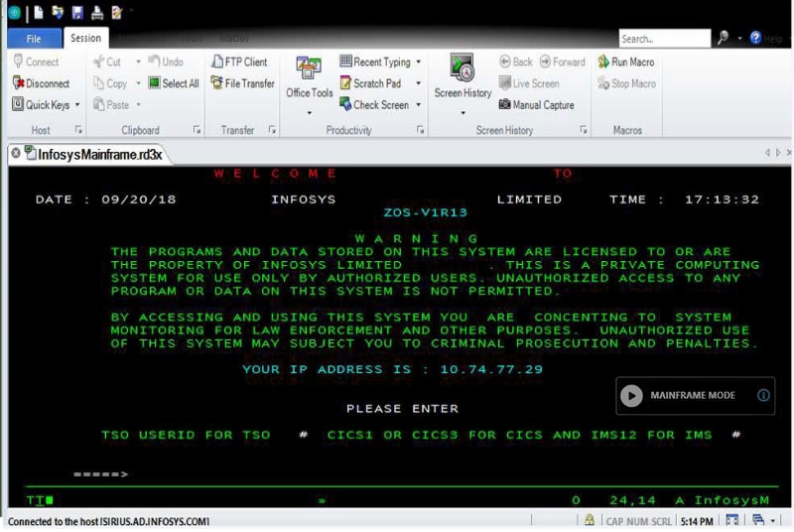
Task: Open the File menu tab
Action: coord(33,39)
